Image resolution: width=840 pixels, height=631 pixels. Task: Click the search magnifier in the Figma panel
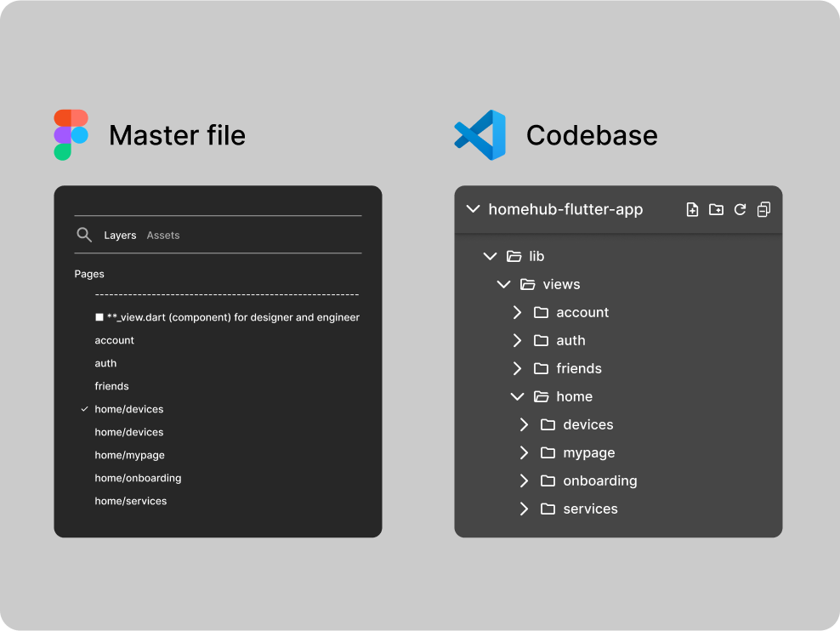(x=84, y=235)
